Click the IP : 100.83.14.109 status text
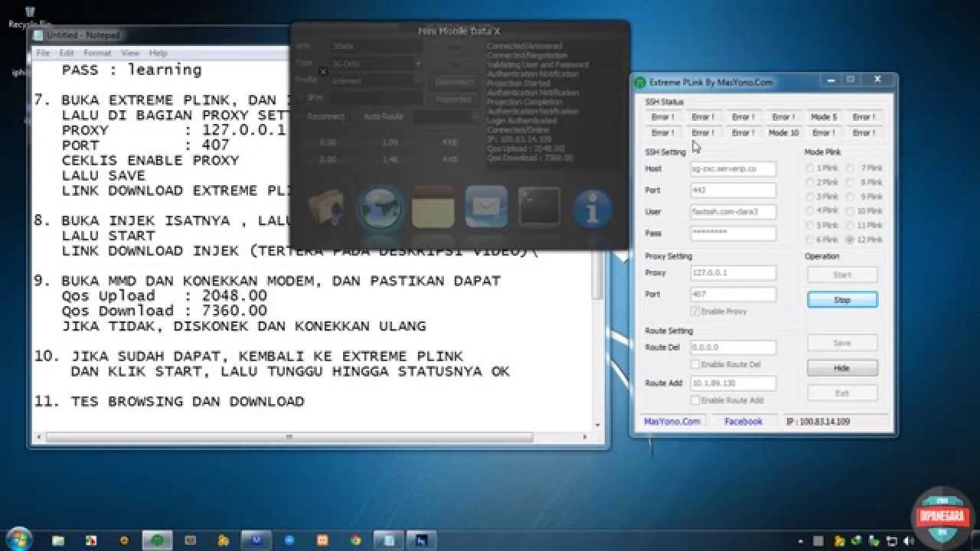The width and height of the screenshot is (980, 551). [817, 422]
